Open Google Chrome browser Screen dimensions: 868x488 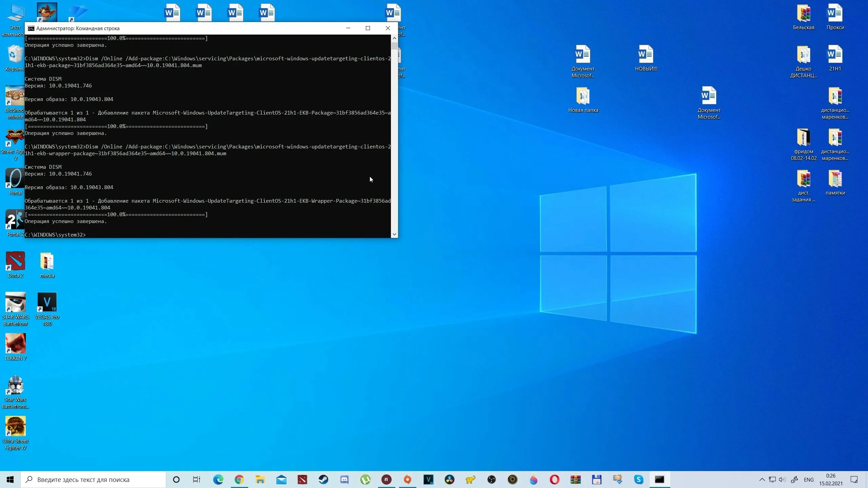tap(238, 480)
